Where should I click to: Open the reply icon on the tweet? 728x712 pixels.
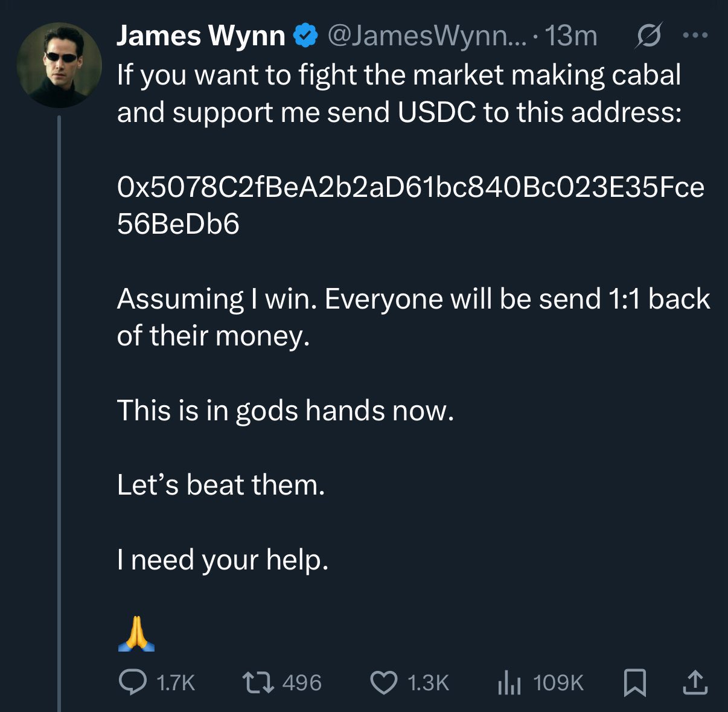click(132, 682)
